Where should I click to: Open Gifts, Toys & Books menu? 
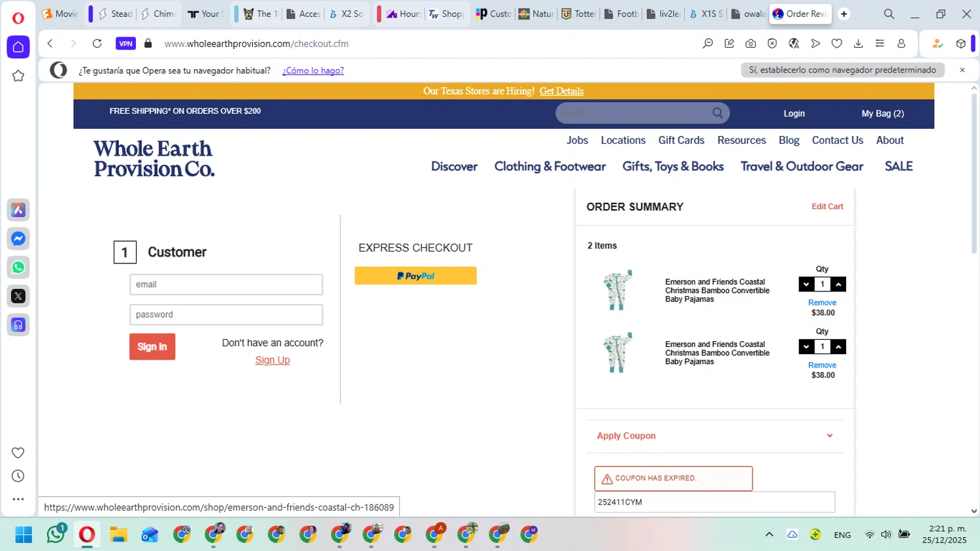point(673,167)
